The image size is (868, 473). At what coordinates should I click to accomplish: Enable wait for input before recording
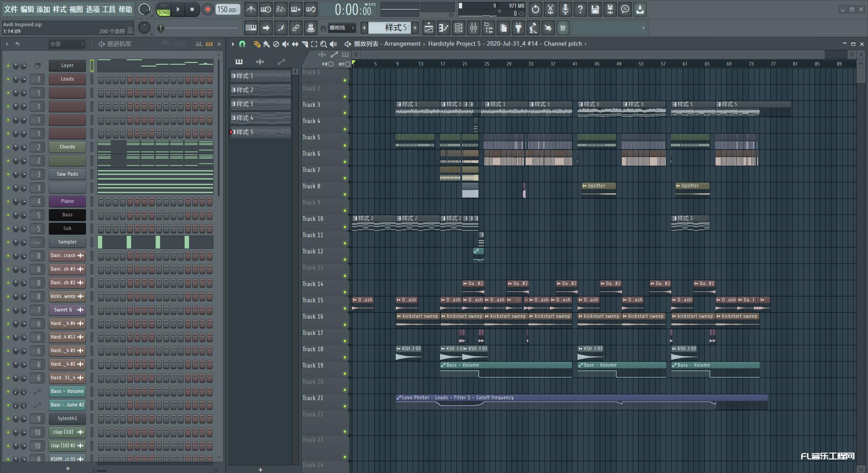[x=266, y=9]
